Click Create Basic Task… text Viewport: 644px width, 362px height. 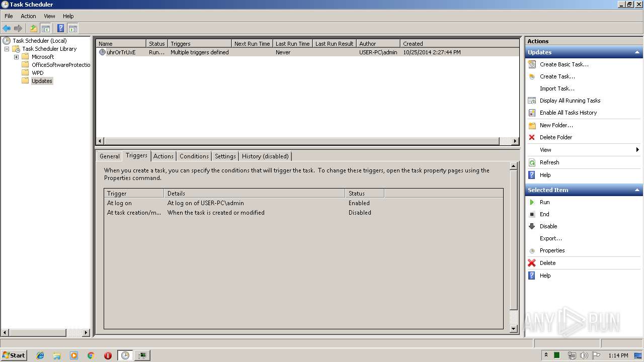pos(564,64)
